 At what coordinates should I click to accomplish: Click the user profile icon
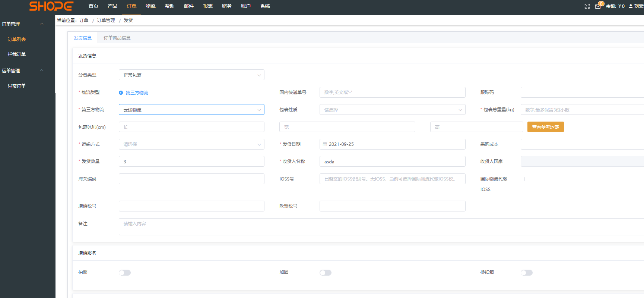click(631, 6)
